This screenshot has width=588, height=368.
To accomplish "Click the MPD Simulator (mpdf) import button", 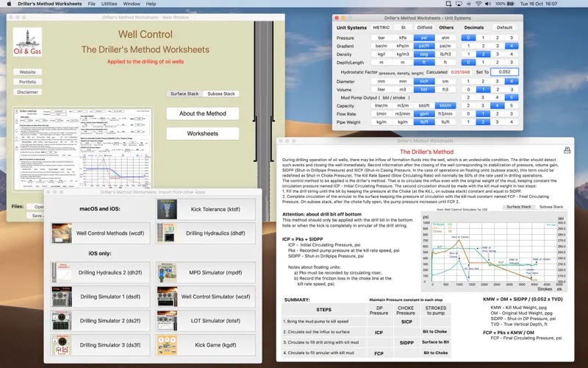I will [206, 272].
